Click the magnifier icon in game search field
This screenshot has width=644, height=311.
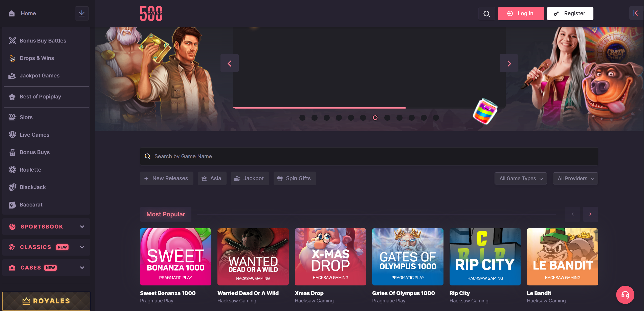(147, 156)
